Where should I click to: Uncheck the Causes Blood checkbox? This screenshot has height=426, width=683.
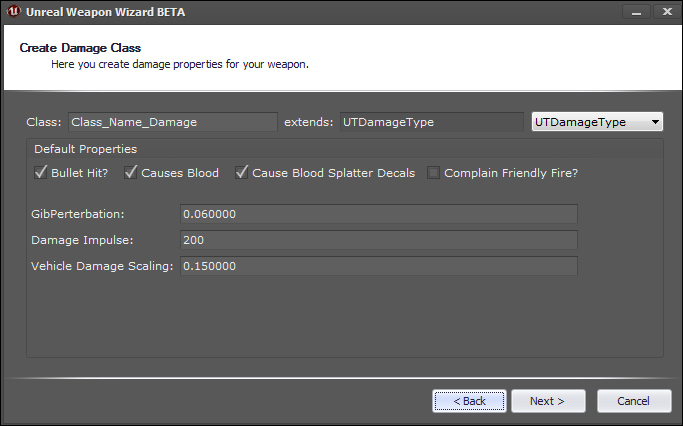point(130,172)
